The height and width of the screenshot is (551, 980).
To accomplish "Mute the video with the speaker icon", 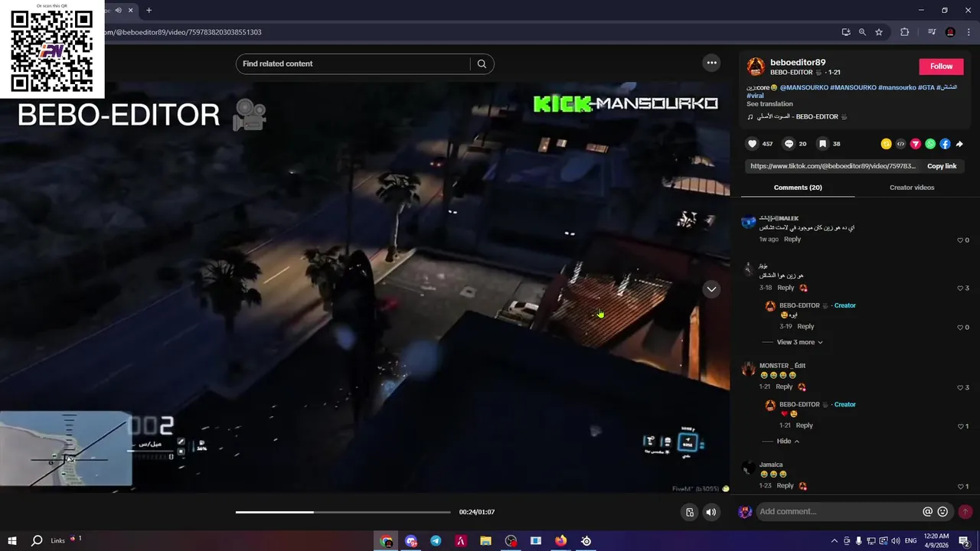I will point(711,512).
